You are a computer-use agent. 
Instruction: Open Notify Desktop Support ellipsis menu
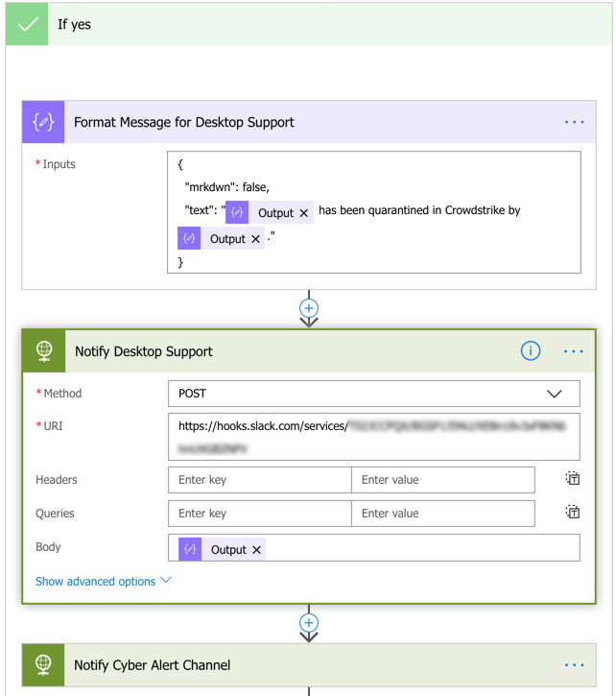(574, 351)
